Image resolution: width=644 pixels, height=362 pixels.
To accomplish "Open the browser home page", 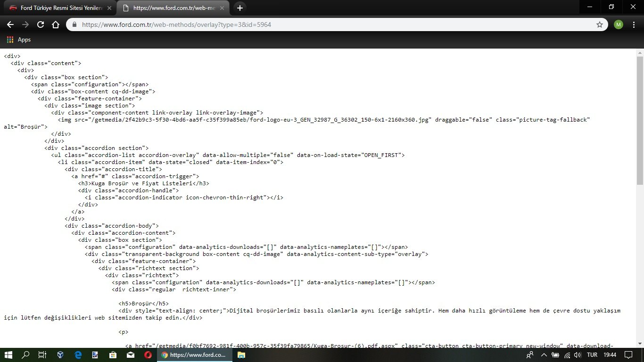I will click(x=56, y=25).
